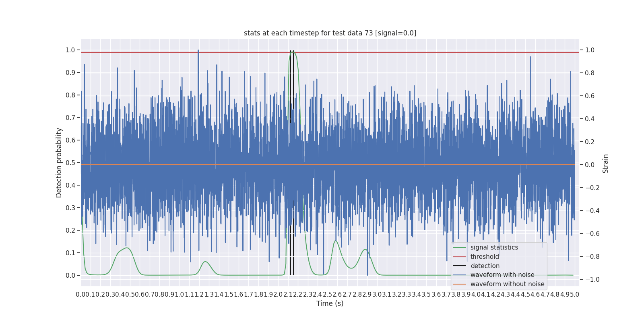The image size is (644, 322).
Task: Click the 0.8 tick on the Strain axis
Action: click(x=590, y=73)
